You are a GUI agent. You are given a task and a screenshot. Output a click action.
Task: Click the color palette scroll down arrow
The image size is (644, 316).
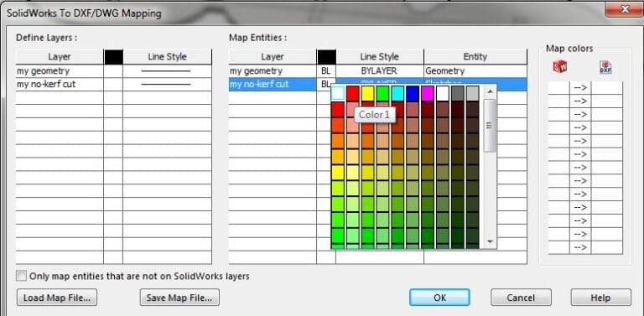[489, 241]
